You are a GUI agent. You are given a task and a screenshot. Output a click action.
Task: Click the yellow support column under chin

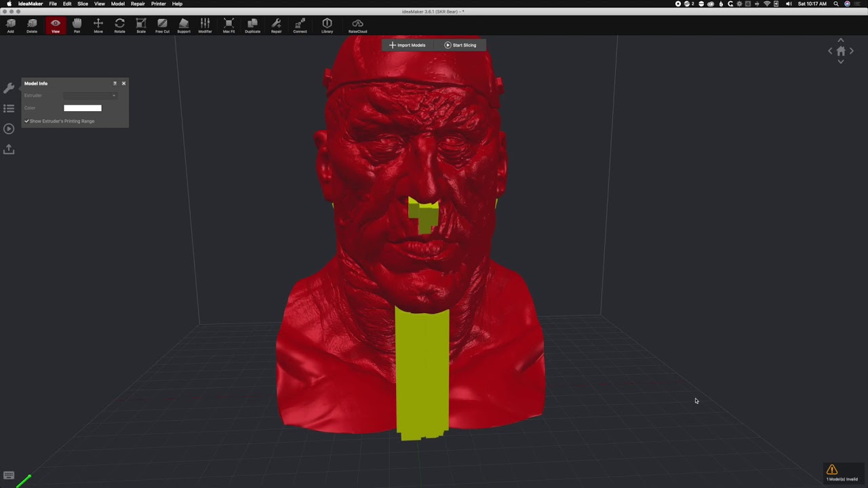pyautogui.click(x=422, y=373)
